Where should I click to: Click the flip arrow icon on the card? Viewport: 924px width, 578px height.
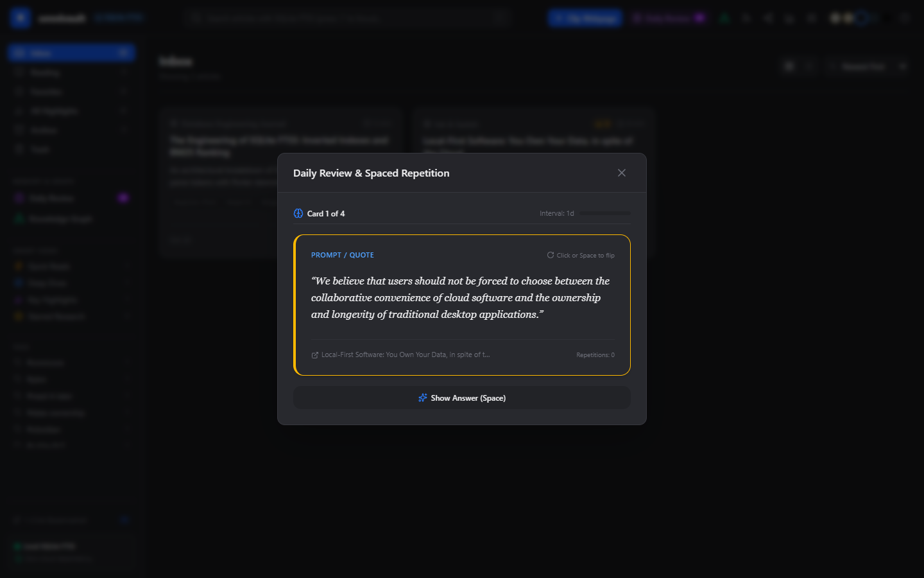click(x=550, y=255)
